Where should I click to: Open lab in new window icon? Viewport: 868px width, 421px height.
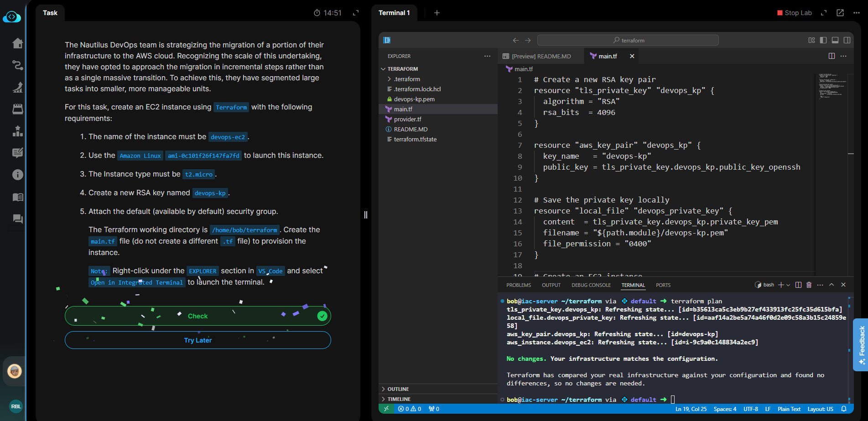pyautogui.click(x=840, y=13)
